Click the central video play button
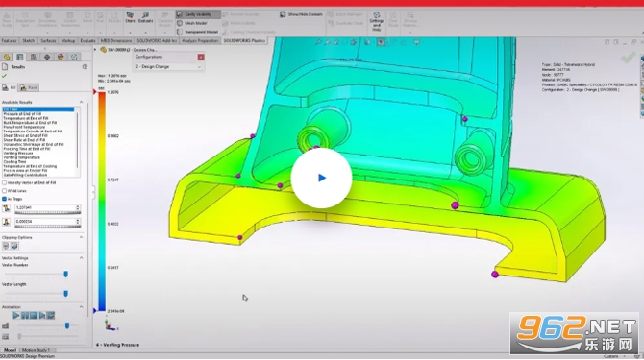The image size is (644, 360). pyautogui.click(x=321, y=178)
